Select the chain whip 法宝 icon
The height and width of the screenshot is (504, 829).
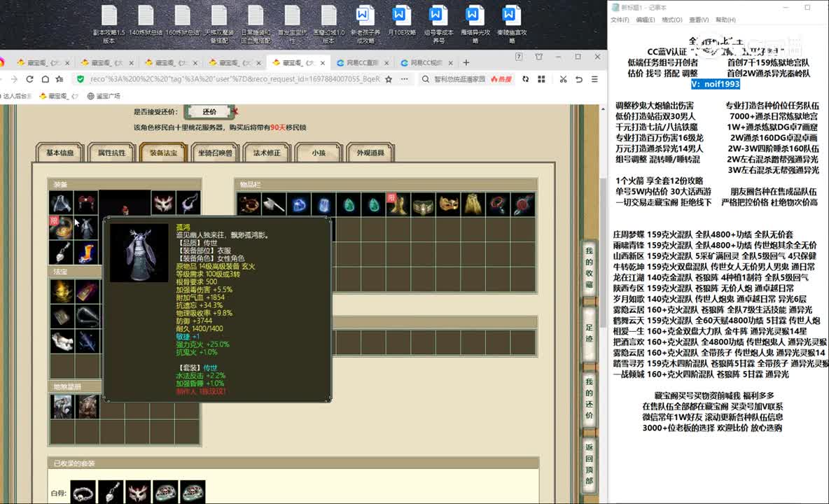coord(86,316)
